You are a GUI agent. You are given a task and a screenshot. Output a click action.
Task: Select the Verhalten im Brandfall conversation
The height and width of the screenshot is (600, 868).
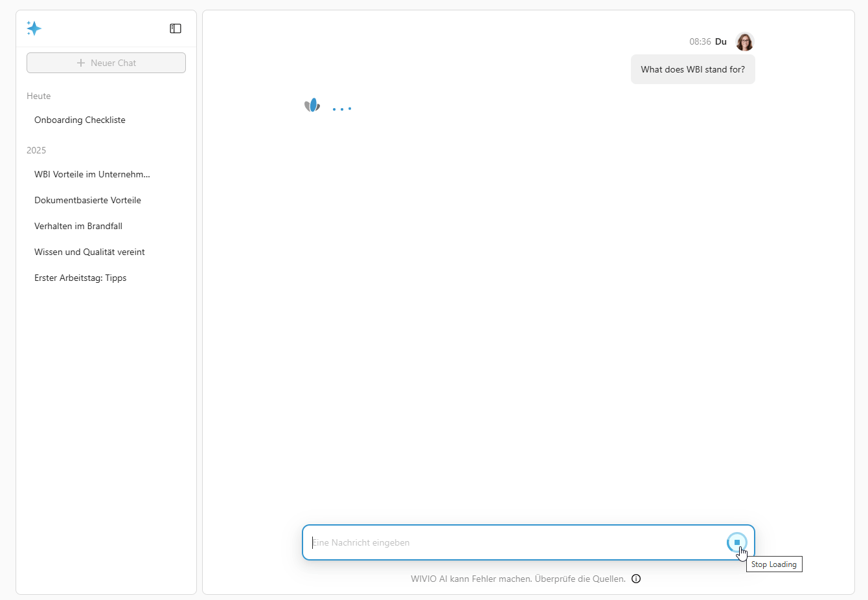pyautogui.click(x=78, y=226)
